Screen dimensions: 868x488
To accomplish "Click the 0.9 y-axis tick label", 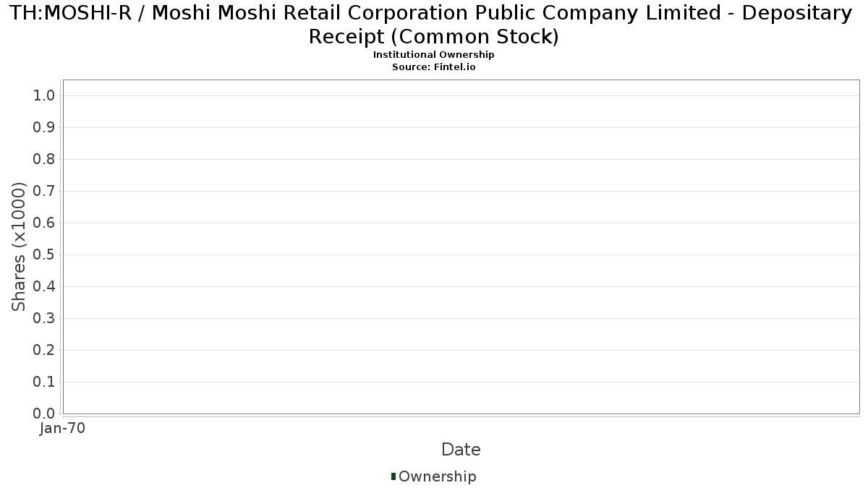I will 45,128.
